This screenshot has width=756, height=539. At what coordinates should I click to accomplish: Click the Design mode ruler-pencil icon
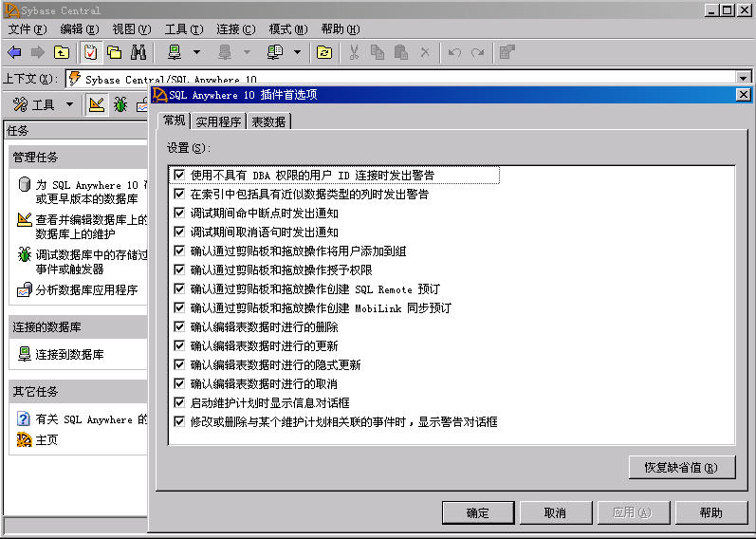tap(97, 104)
